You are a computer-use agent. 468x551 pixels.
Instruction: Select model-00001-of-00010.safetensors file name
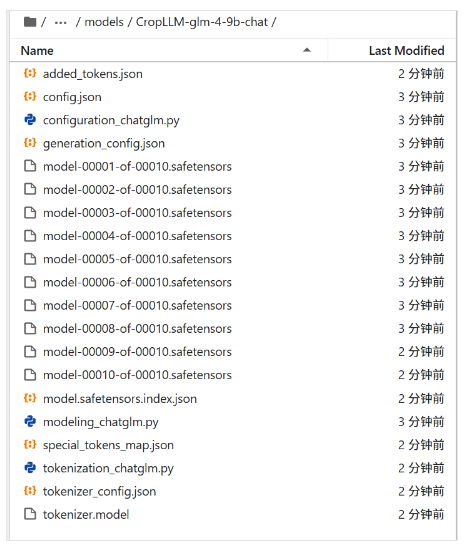pos(137,167)
